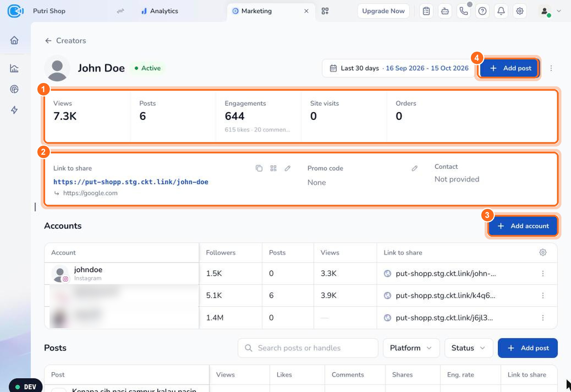The height and width of the screenshot is (392, 571).
Task: Copy the link to share
Action: 259,168
